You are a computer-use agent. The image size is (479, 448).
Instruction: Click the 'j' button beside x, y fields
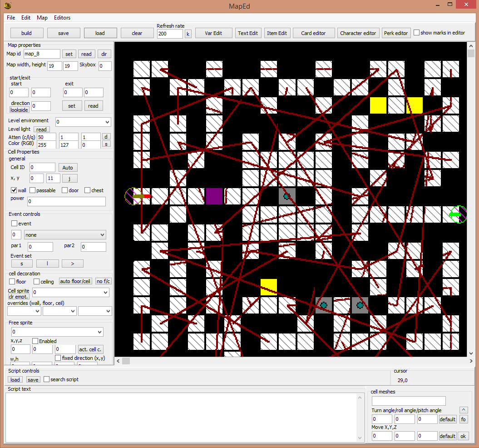click(x=69, y=178)
